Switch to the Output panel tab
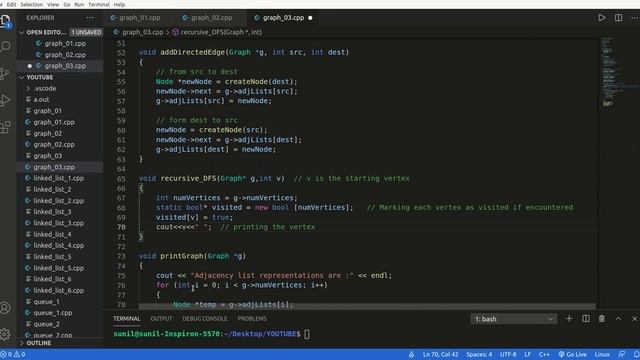The width and height of the screenshot is (640, 360). coord(161,319)
